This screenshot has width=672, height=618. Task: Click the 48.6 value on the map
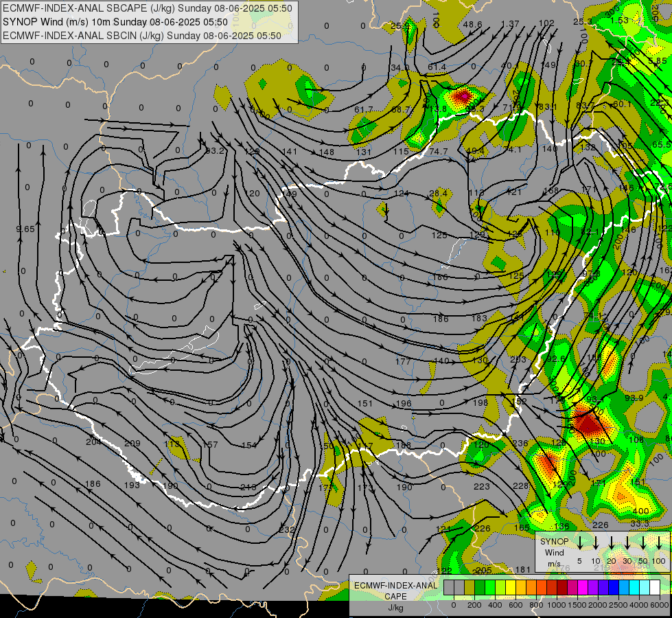473,25
